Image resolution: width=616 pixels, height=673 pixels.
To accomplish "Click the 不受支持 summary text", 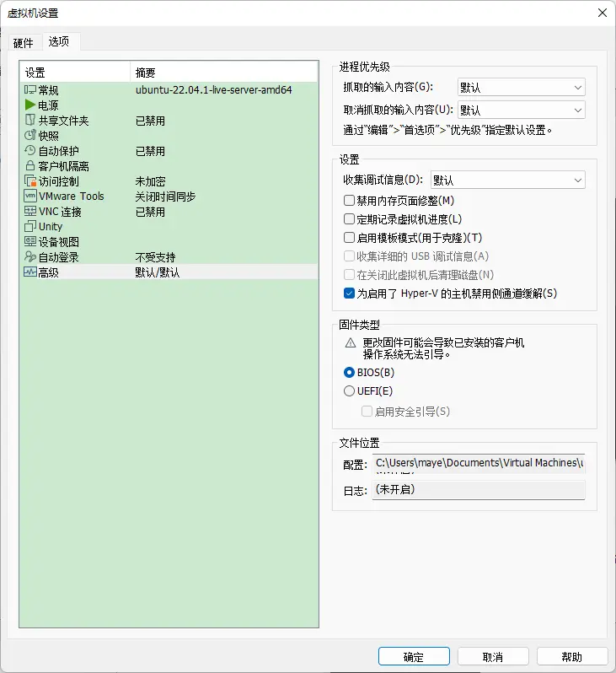I will 155,257.
